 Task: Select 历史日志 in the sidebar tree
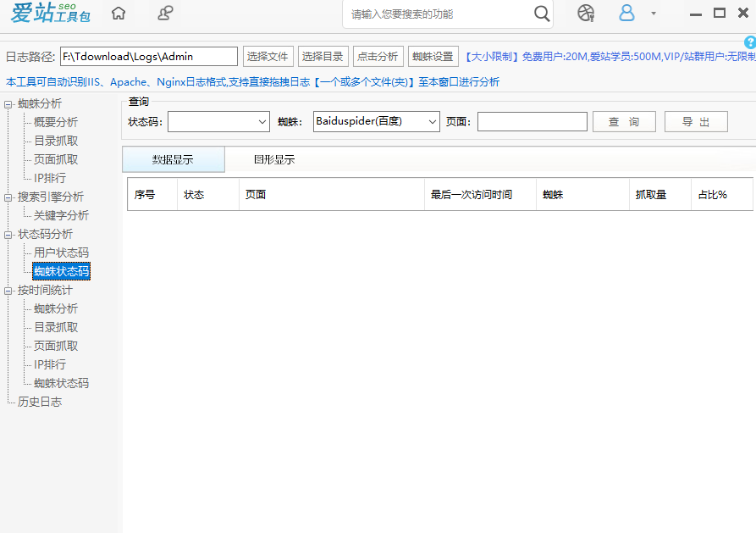click(40, 402)
